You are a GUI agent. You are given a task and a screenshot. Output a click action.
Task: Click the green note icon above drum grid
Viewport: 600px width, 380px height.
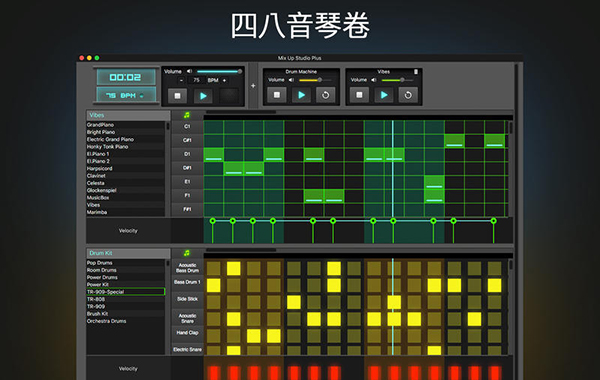(187, 253)
